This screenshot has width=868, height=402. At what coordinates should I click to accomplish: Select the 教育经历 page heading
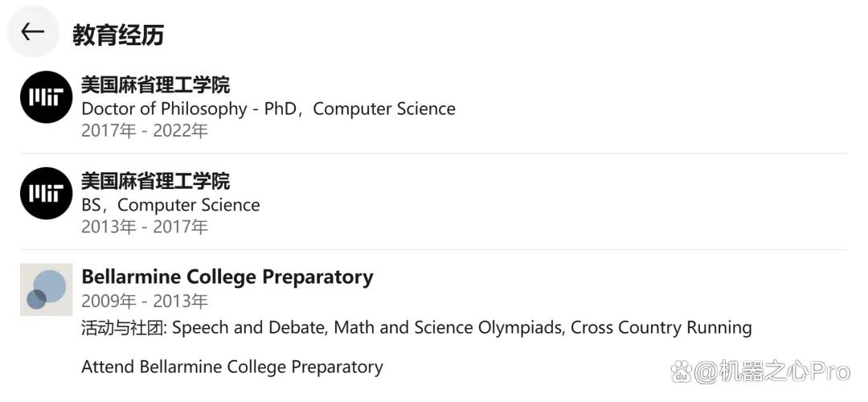(x=118, y=35)
